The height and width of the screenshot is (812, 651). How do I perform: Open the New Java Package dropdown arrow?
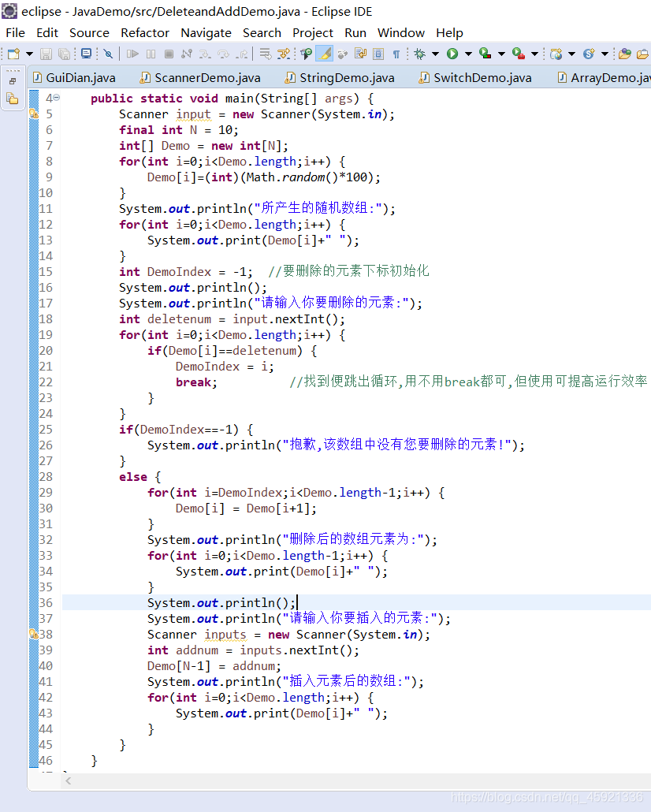(571, 54)
